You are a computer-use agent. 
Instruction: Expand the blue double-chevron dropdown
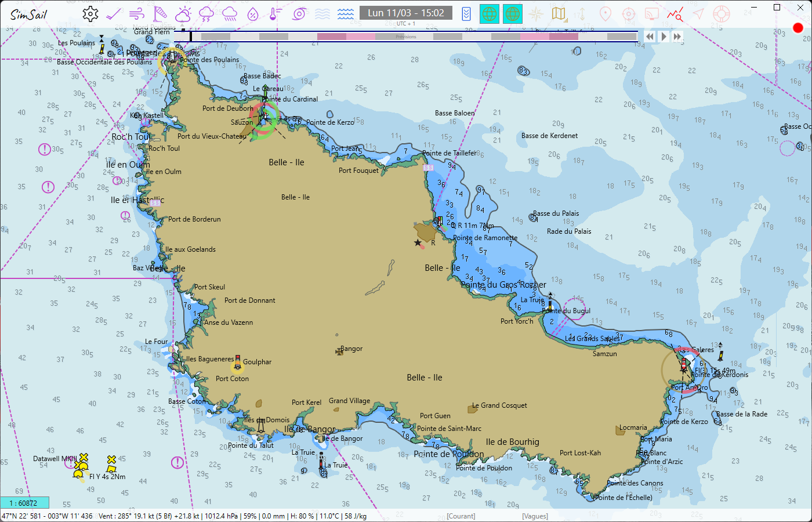[466, 14]
